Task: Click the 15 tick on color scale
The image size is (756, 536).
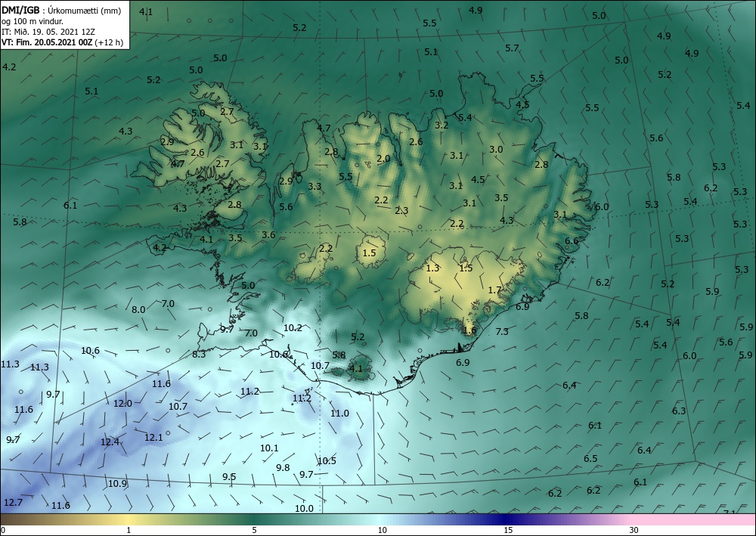Action: coord(508,530)
